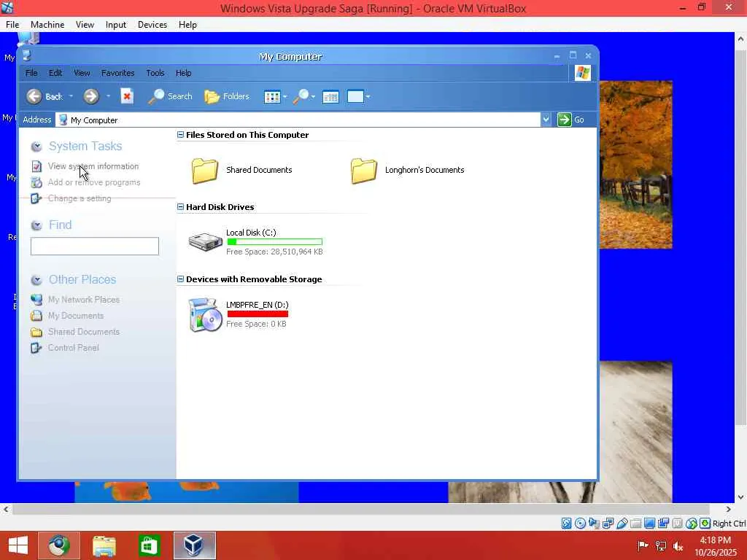Screen dimensions: 747x560
Task: Click the Find search text box
Action: tap(95, 246)
